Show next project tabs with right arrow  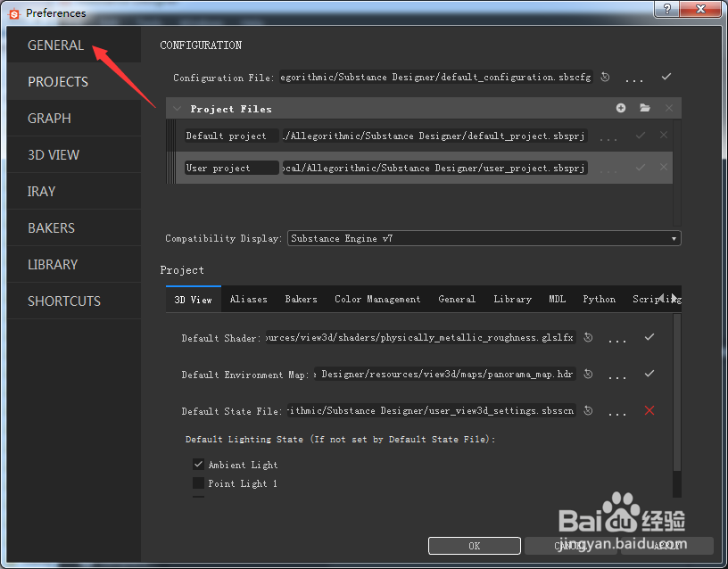[x=675, y=299]
